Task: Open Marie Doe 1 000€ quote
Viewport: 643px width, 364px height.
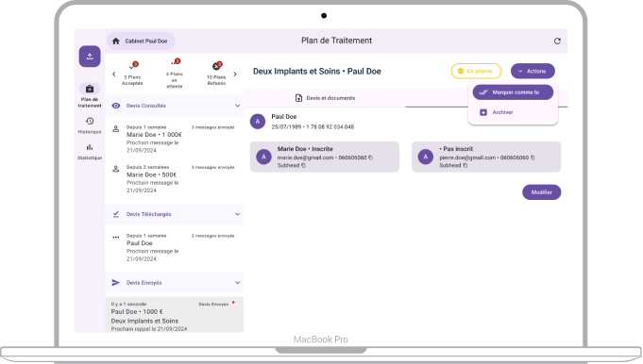Action: coord(175,139)
